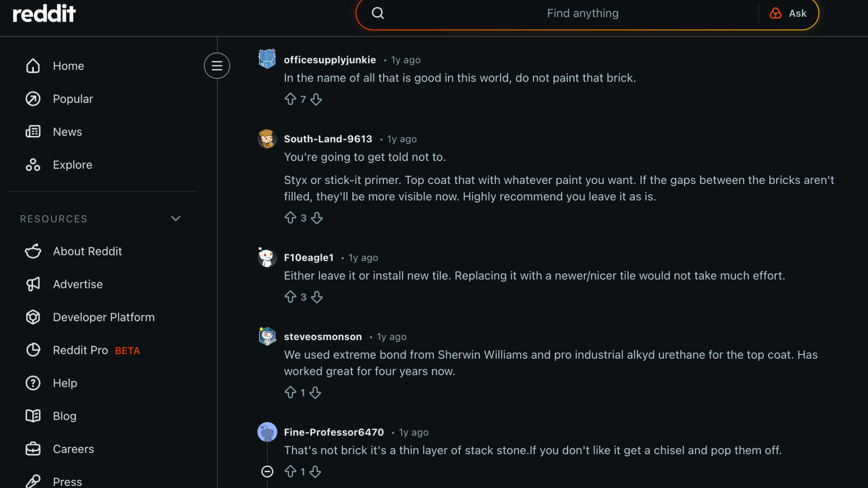The height and width of the screenshot is (488, 868).
Task: Open South-Land-9613's profile link
Action: click(x=328, y=139)
